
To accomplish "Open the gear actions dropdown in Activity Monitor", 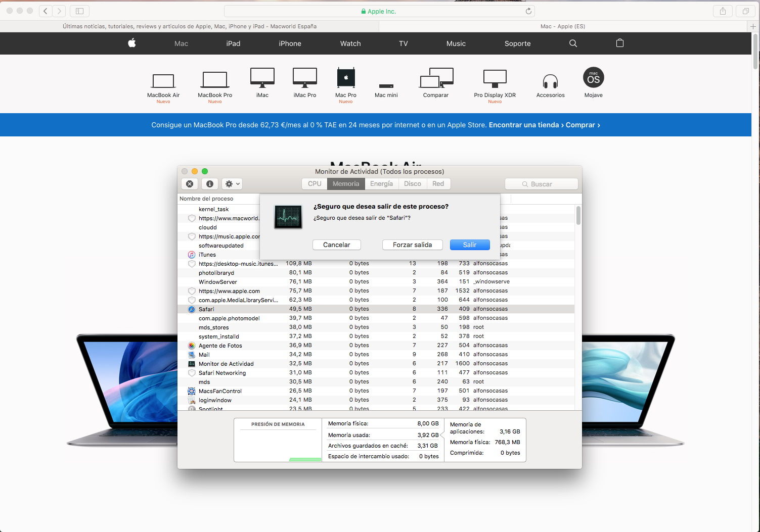I will pyautogui.click(x=232, y=184).
